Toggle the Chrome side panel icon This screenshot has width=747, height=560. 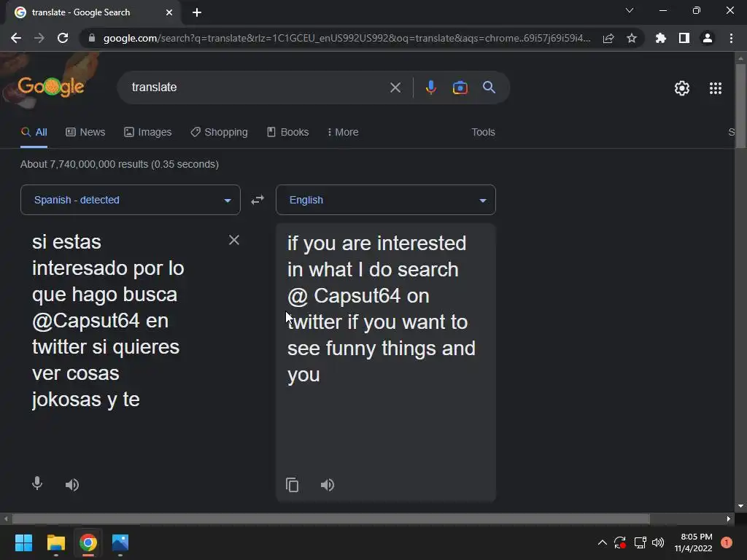(x=684, y=38)
